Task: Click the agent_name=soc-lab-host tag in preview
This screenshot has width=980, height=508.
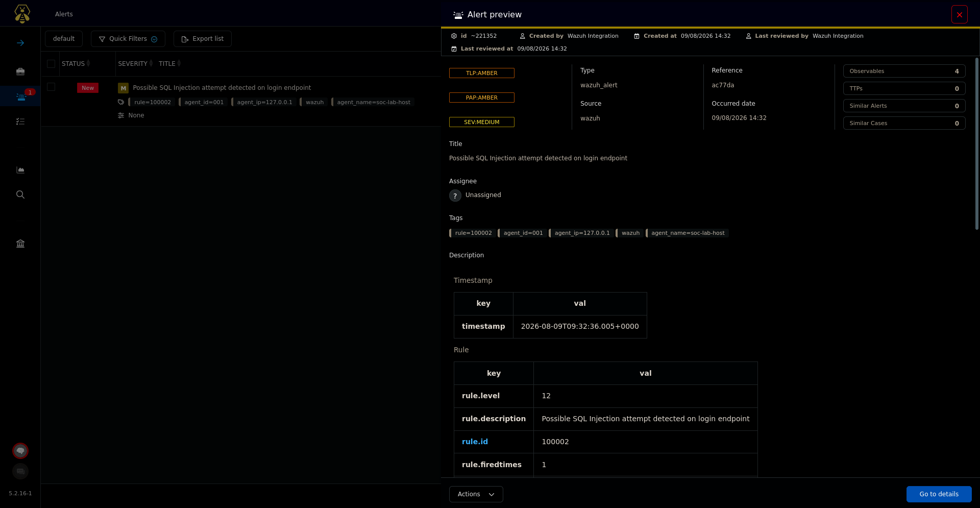Action: click(x=687, y=233)
